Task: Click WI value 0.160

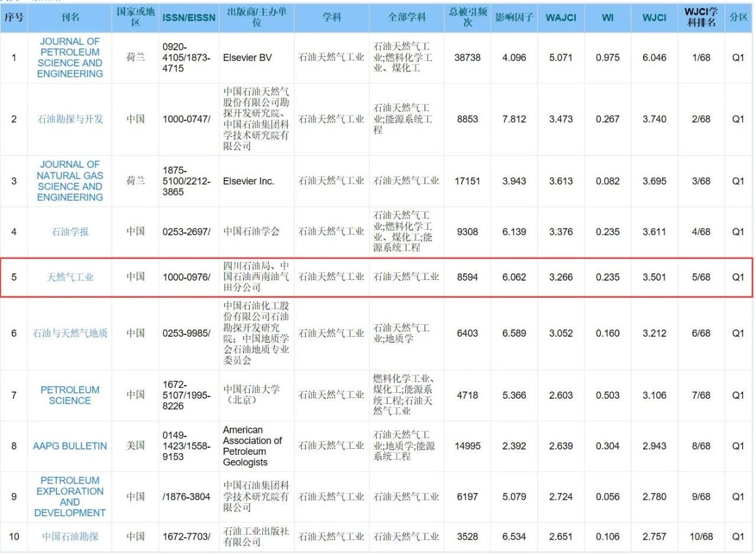Action: (x=608, y=334)
